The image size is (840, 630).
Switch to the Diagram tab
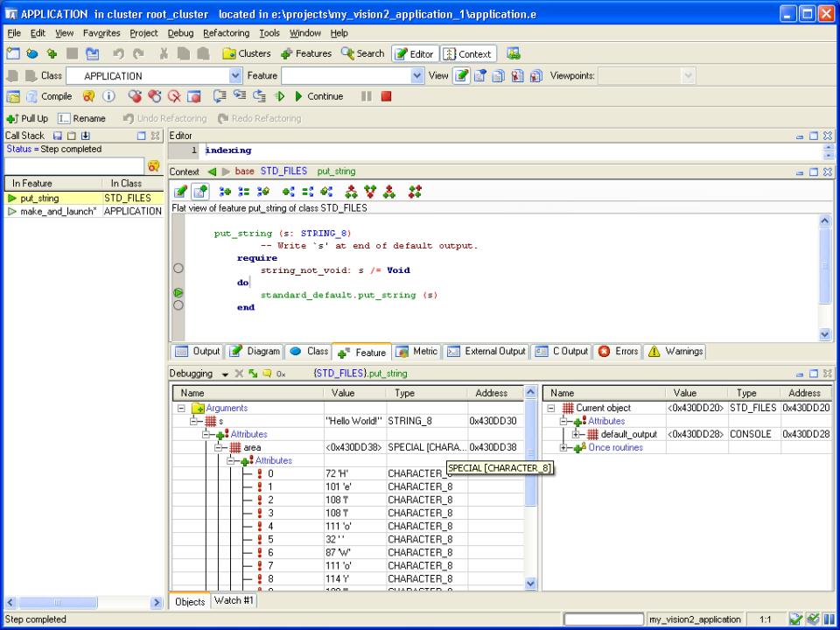tap(254, 351)
